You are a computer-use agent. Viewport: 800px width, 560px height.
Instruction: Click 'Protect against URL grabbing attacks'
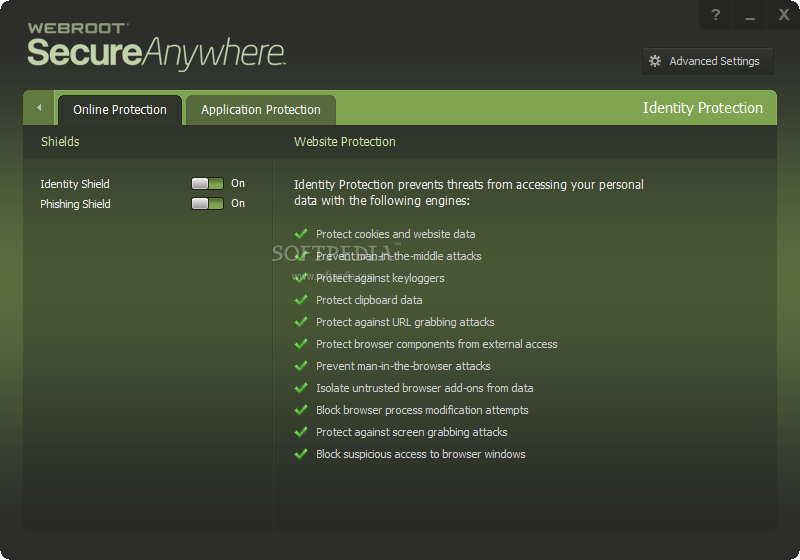405,322
